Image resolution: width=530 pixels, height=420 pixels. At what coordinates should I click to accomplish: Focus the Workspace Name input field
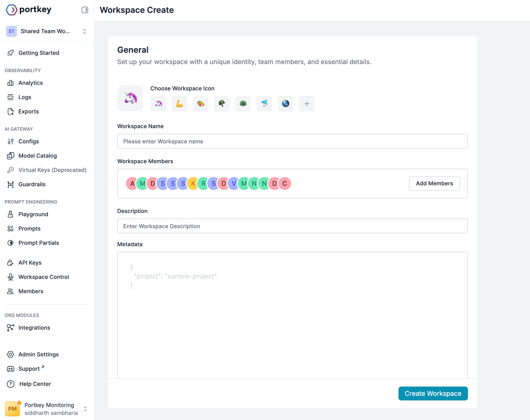pos(293,141)
